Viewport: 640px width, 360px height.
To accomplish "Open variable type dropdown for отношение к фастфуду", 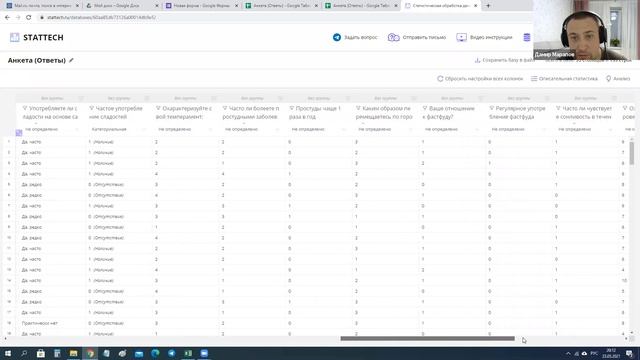I will pos(451,129).
